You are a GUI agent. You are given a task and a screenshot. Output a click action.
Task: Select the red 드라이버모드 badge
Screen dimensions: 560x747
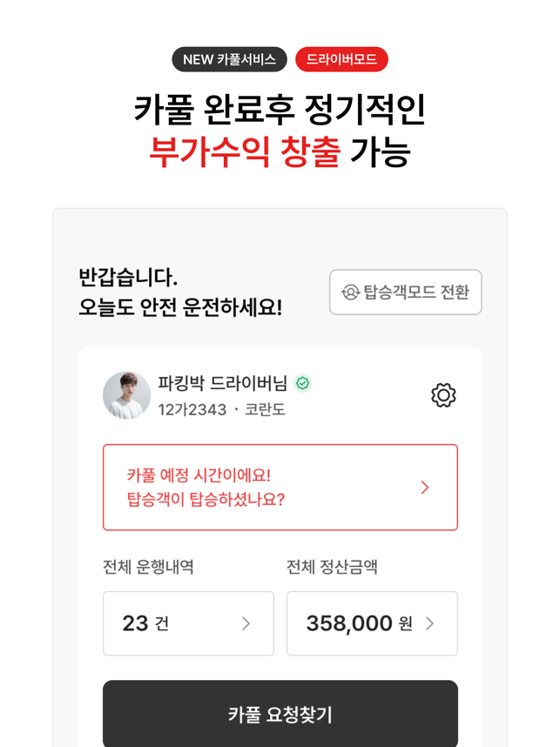(x=341, y=59)
